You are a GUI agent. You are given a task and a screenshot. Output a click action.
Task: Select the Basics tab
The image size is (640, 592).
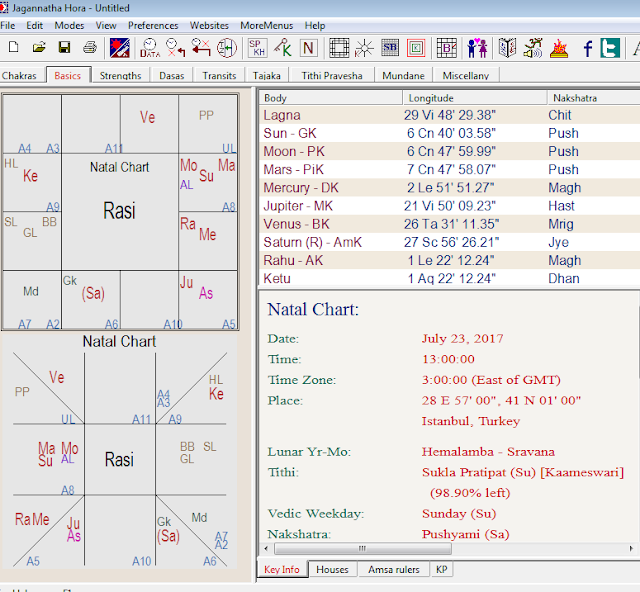[68, 75]
